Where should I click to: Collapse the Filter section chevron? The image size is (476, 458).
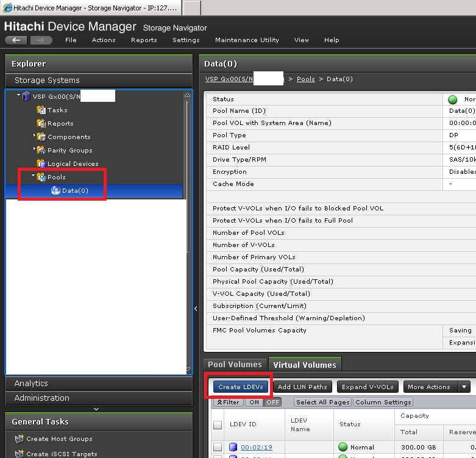click(x=219, y=402)
